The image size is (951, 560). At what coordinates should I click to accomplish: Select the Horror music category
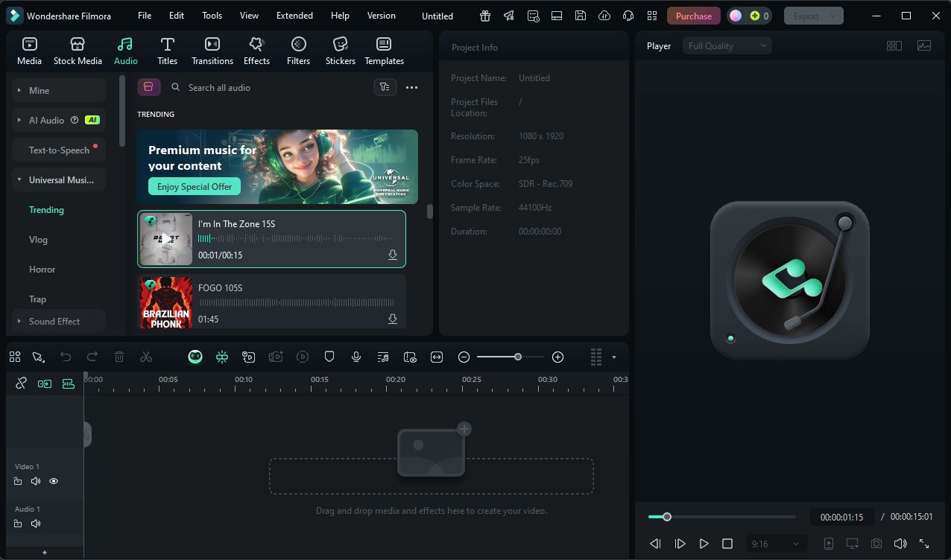coord(42,270)
